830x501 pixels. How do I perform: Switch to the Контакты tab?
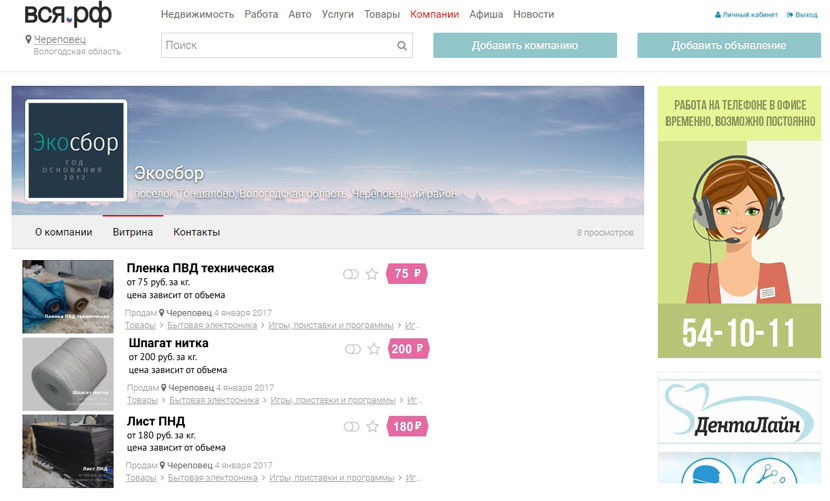(196, 232)
